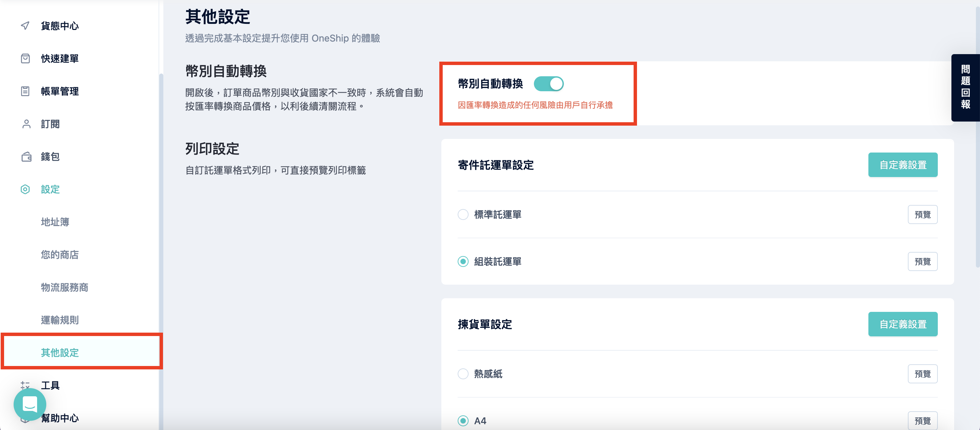Preview the 標準託運單 format
The height and width of the screenshot is (430, 980).
[x=922, y=214]
